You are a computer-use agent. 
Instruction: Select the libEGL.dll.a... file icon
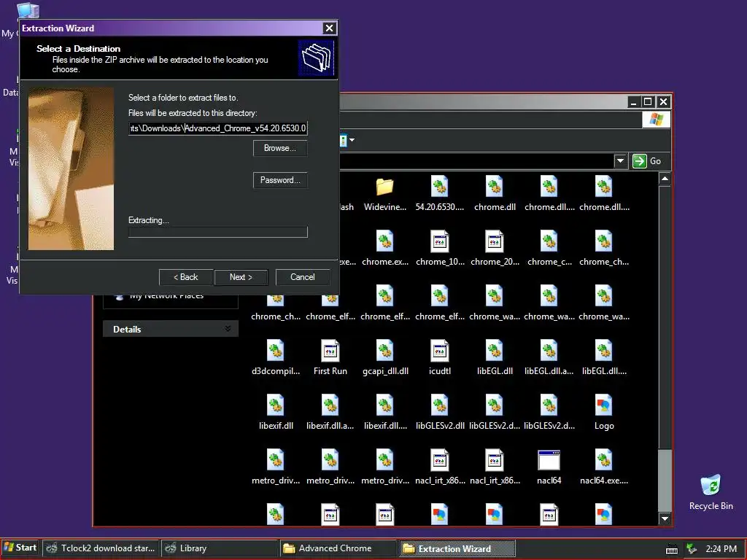point(549,351)
